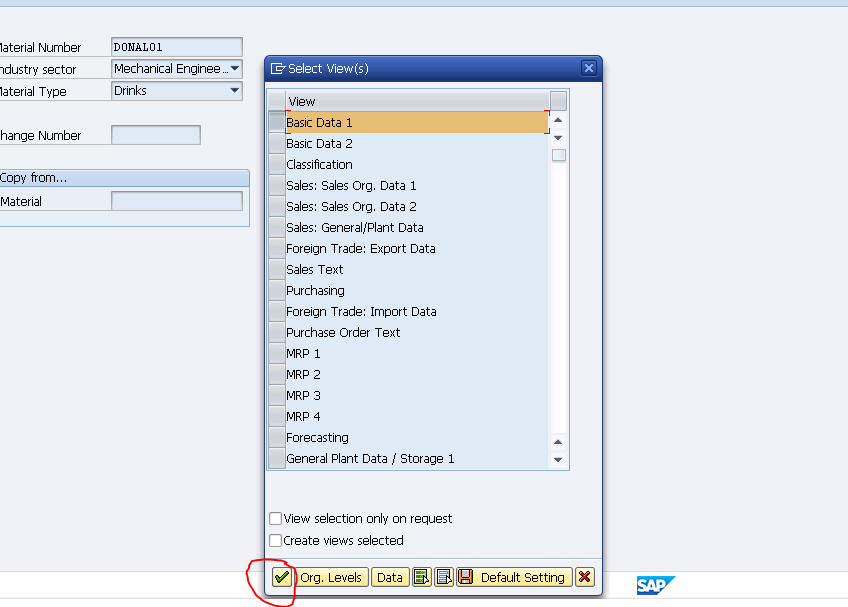848x607 pixels.
Task: Enable 'View selection only on request'
Action: point(275,518)
